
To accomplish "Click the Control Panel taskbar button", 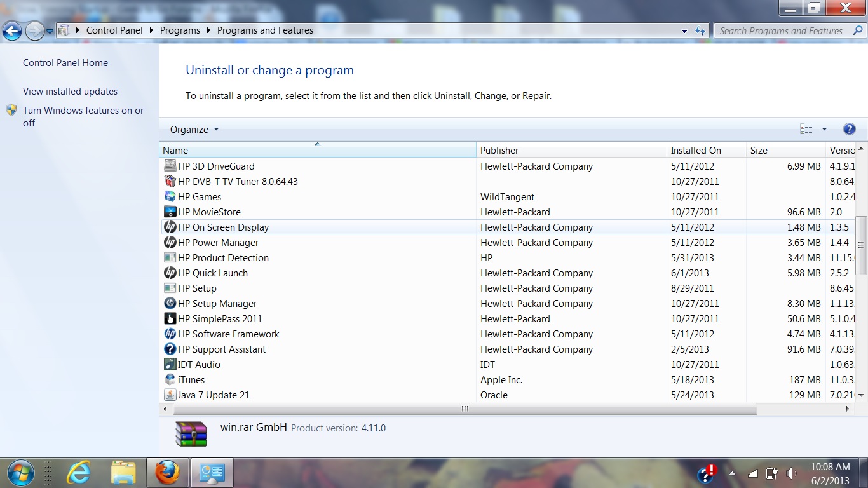I will (x=212, y=473).
